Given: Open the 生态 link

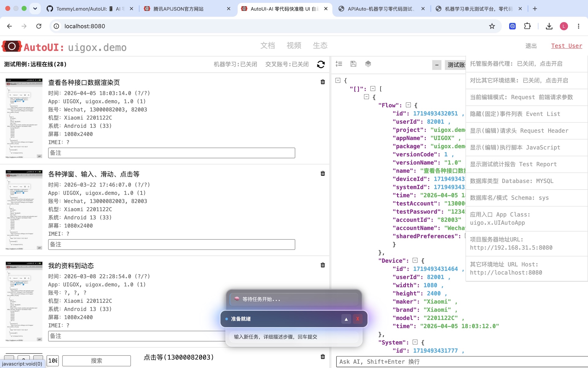Looking at the screenshot, I should (x=320, y=46).
